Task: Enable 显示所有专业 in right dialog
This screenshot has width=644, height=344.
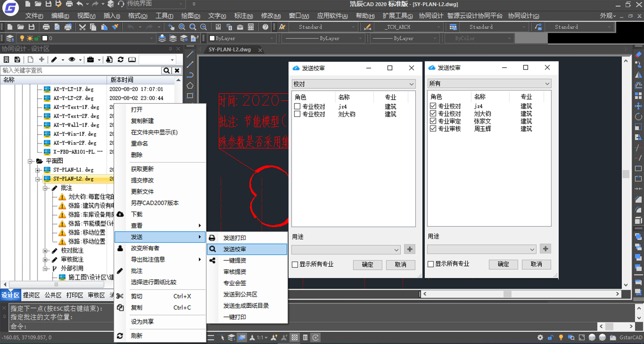Action: coord(431,264)
